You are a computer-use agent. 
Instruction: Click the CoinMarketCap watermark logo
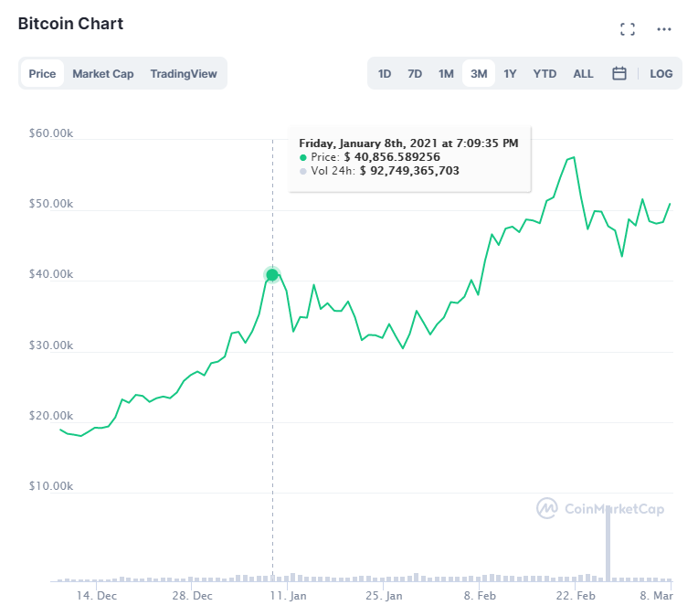[x=599, y=509]
